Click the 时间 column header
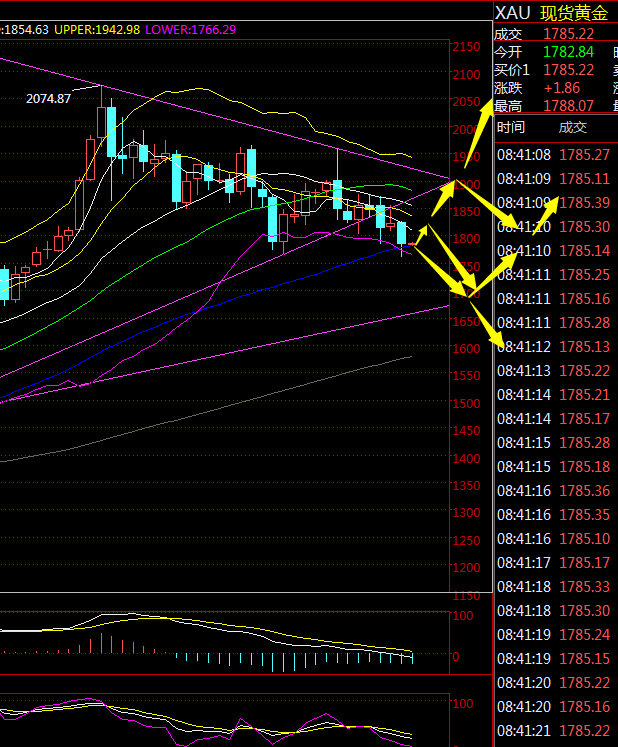Screen dimensions: 618x747 tap(510, 127)
